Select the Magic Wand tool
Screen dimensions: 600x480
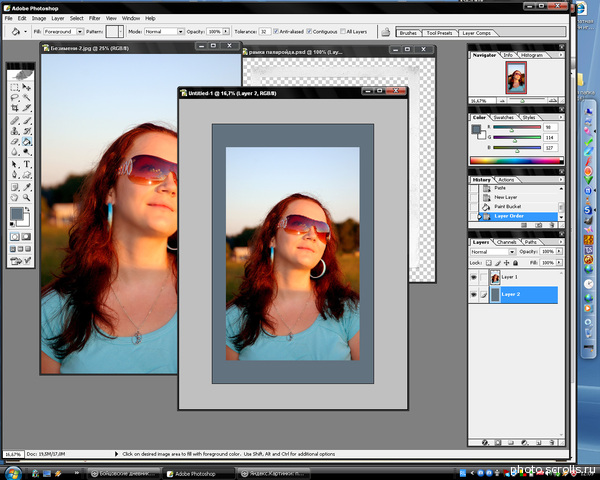pos(26,98)
